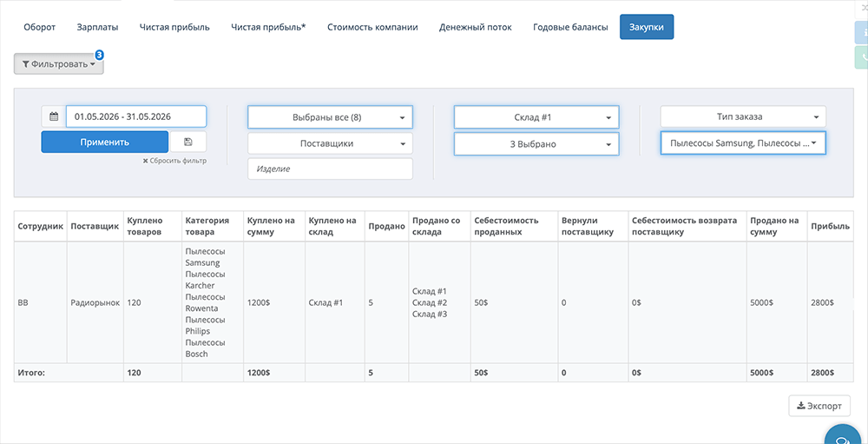Viewport: 868px width, 444px height.
Task: Open the 3 Выбрано dropdown
Action: click(536, 144)
